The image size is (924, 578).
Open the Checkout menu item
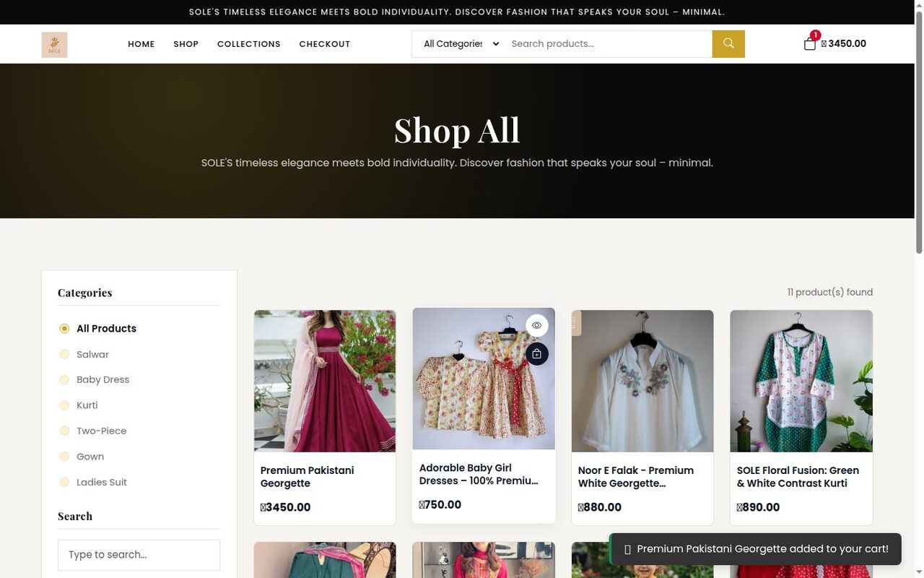(325, 44)
